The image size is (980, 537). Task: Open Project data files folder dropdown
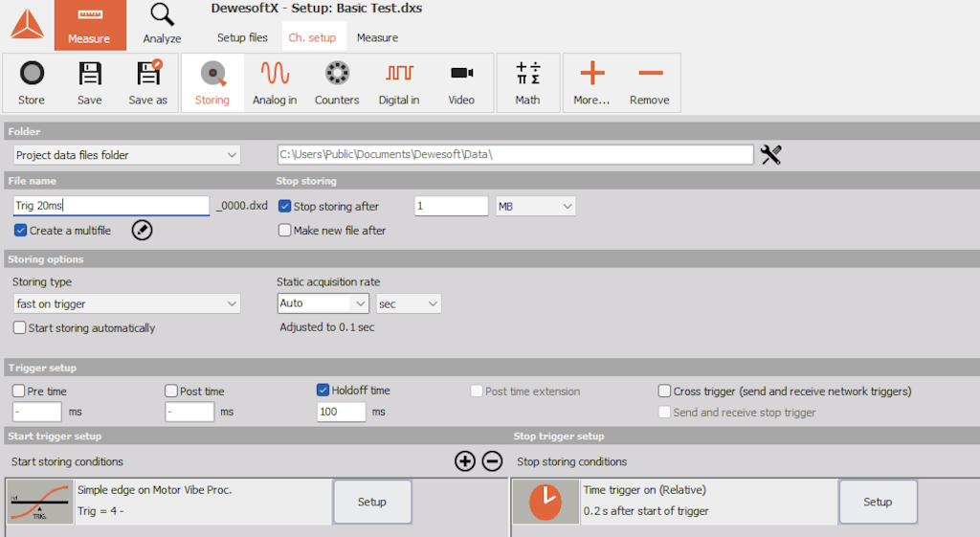tap(126, 155)
